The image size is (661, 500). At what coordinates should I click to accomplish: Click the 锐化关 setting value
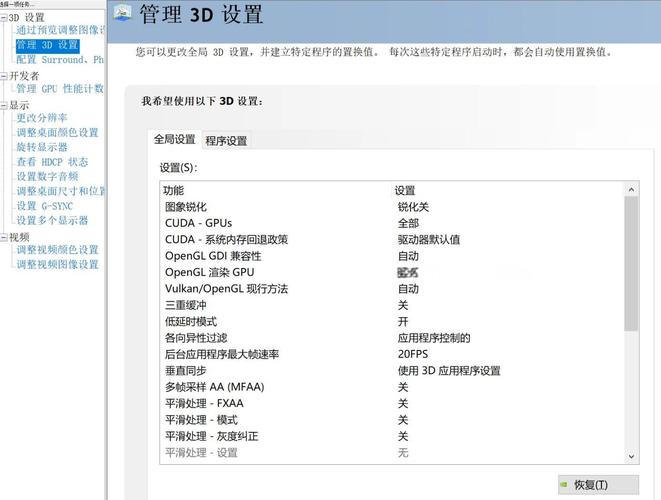pos(413,207)
